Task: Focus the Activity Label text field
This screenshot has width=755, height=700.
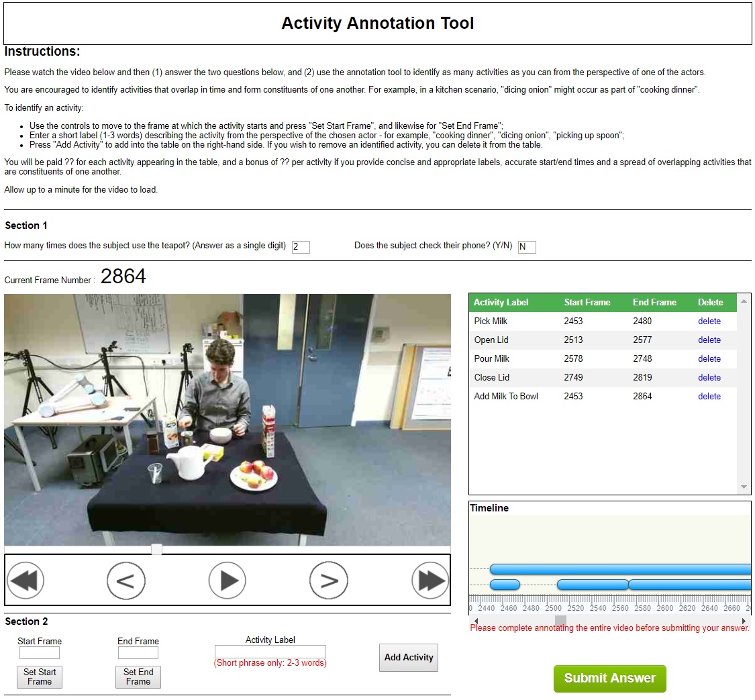Action: tap(270, 652)
